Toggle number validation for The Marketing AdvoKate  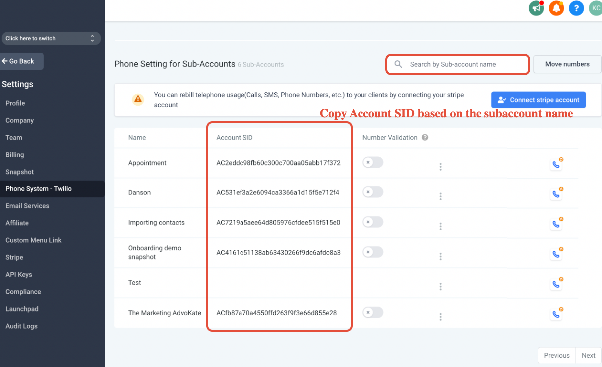pyautogui.click(x=372, y=312)
